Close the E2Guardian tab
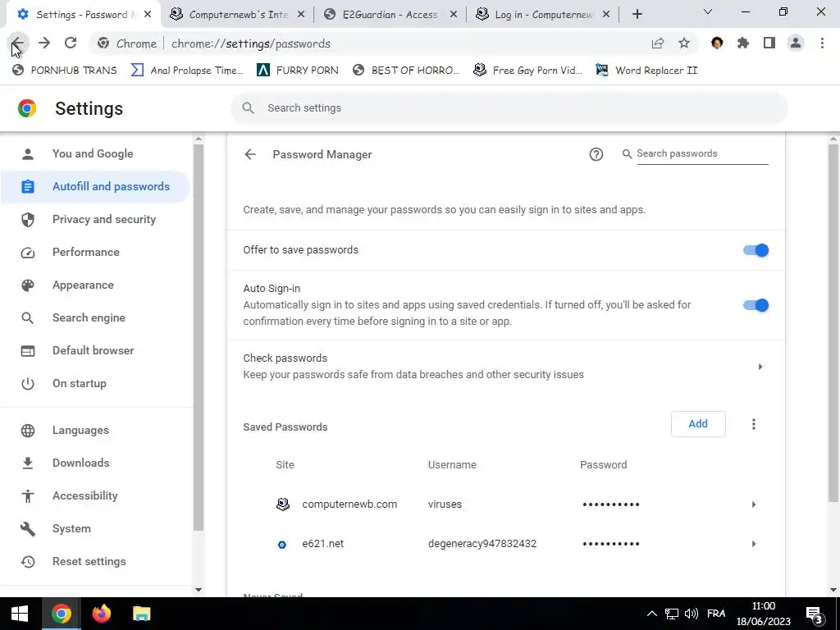Image resolution: width=840 pixels, height=630 pixels. (454, 15)
